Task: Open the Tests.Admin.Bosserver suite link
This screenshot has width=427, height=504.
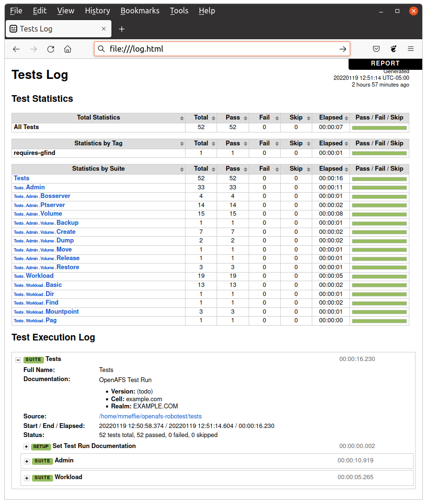Action: coord(42,196)
